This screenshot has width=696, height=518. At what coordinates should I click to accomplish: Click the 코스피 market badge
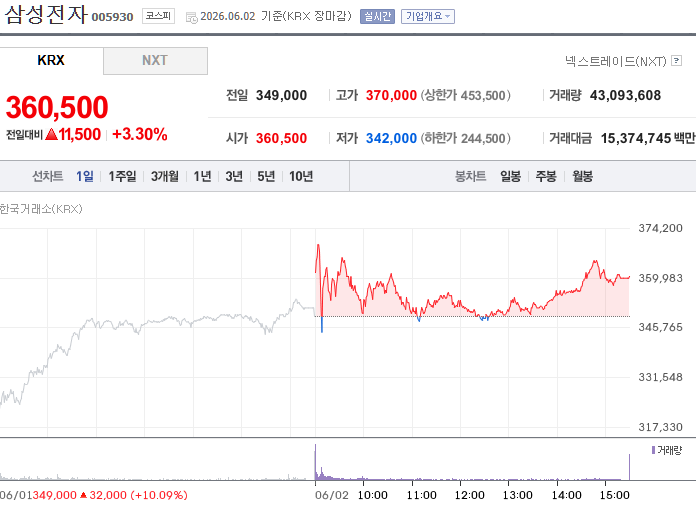[x=158, y=16]
